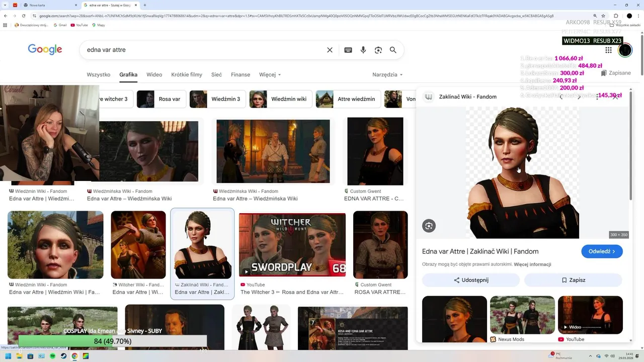
Task: Start voice search with the microphone icon
Action: pyautogui.click(x=363, y=50)
